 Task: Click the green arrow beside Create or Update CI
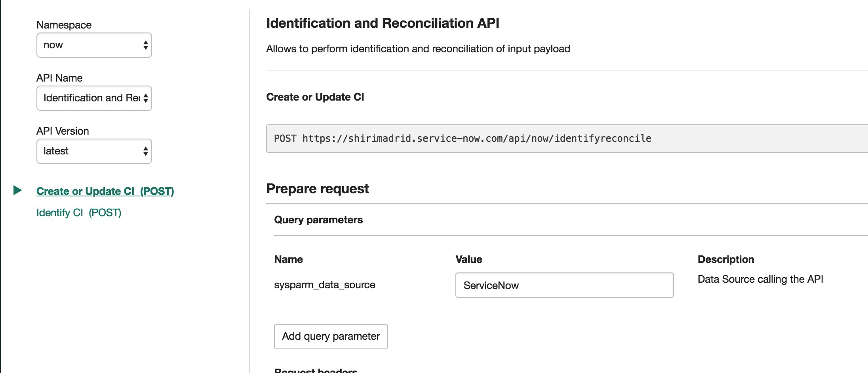[x=17, y=190]
